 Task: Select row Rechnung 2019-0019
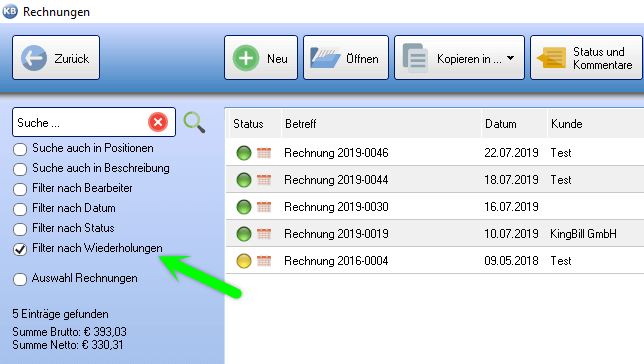tap(435, 234)
